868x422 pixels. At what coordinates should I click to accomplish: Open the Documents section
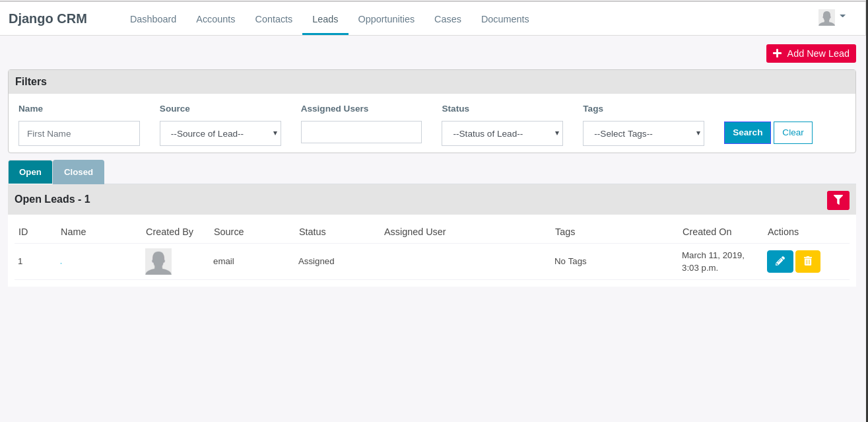pyautogui.click(x=505, y=19)
